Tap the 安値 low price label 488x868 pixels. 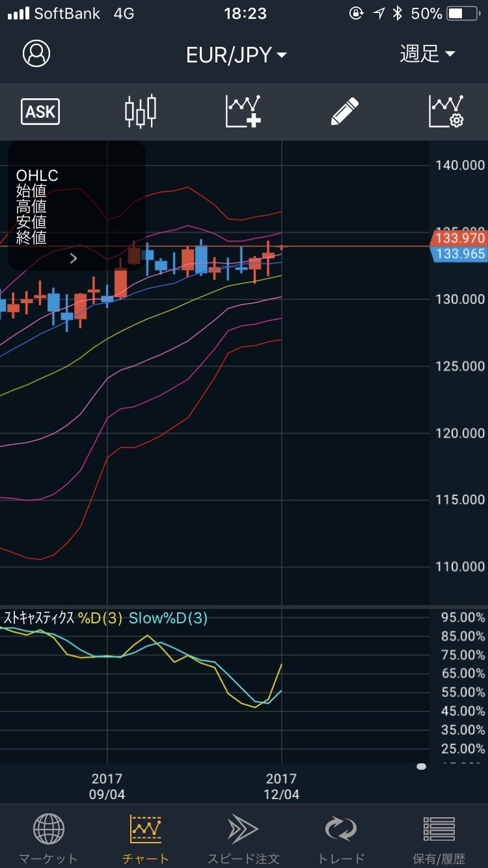[x=31, y=222]
